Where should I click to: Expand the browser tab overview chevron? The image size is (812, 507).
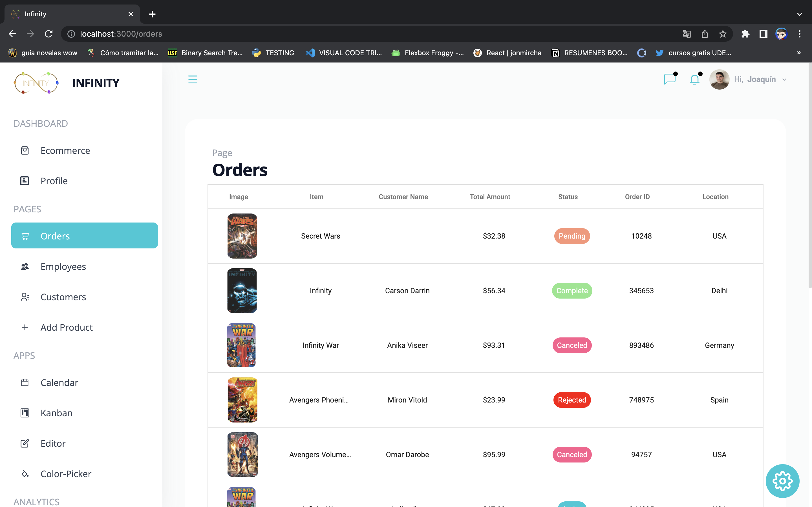click(800, 14)
